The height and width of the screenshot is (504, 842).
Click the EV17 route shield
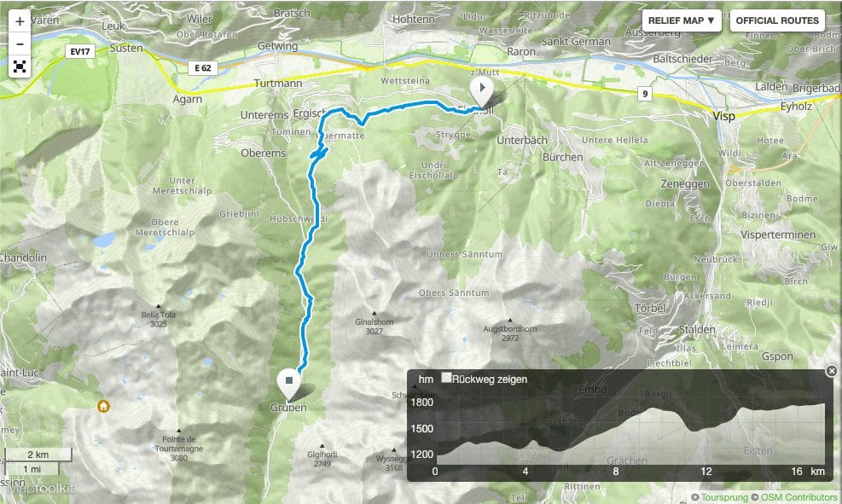point(80,51)
